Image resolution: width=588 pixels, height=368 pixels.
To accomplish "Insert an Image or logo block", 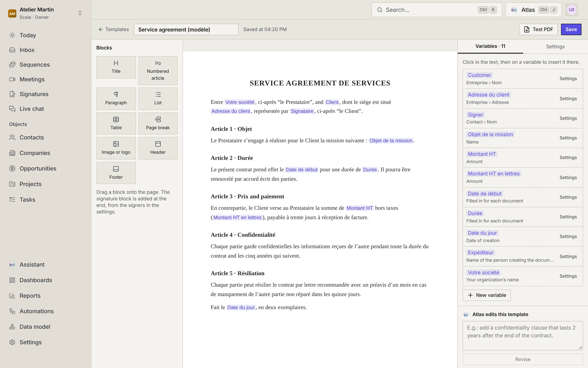I will [116, 148].
